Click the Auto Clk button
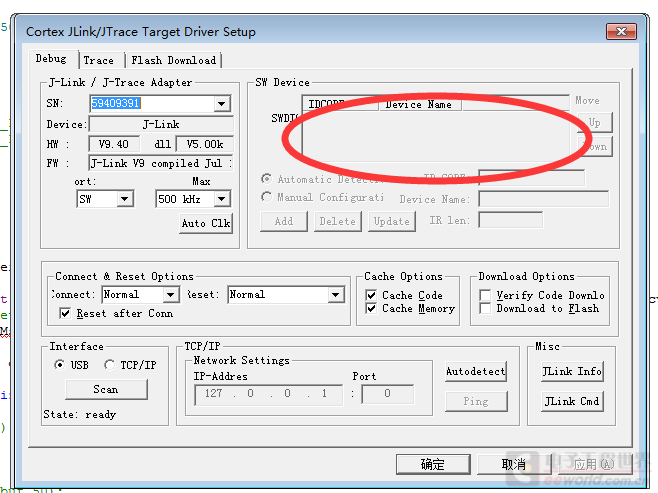The width and height of the screenshot is (658, 493). coord(206,223)
